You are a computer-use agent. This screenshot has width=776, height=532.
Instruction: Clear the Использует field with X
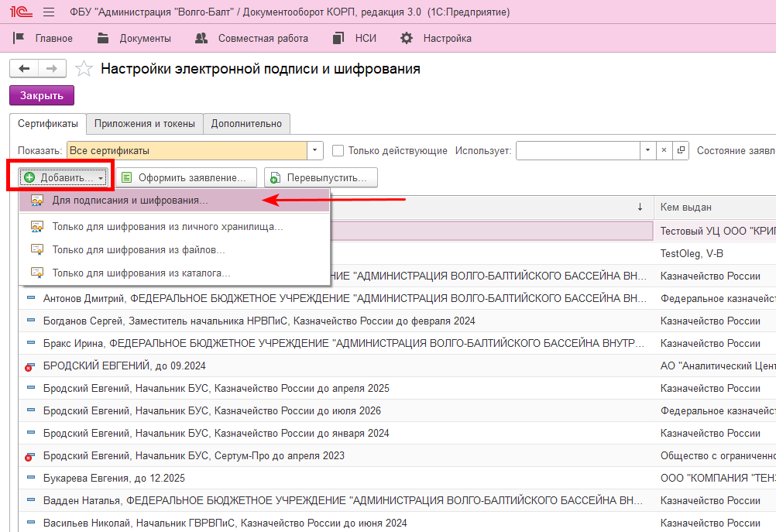[664, 151]
